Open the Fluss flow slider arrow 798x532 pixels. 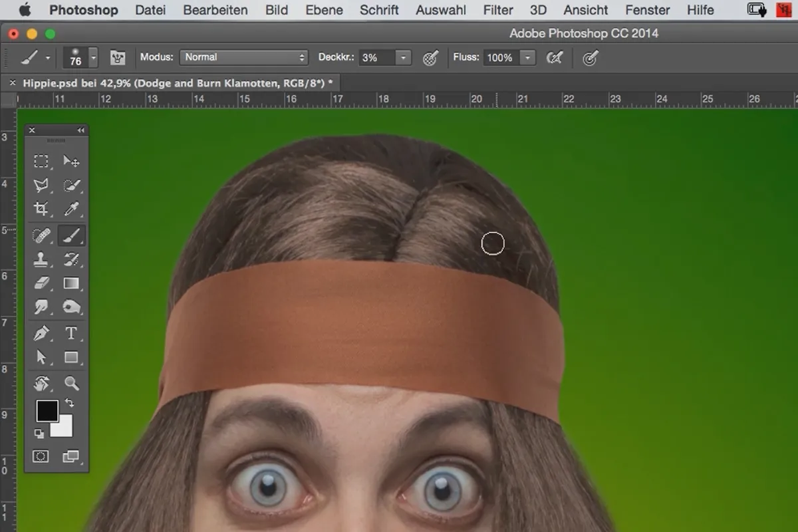click(x=528, y=58)
